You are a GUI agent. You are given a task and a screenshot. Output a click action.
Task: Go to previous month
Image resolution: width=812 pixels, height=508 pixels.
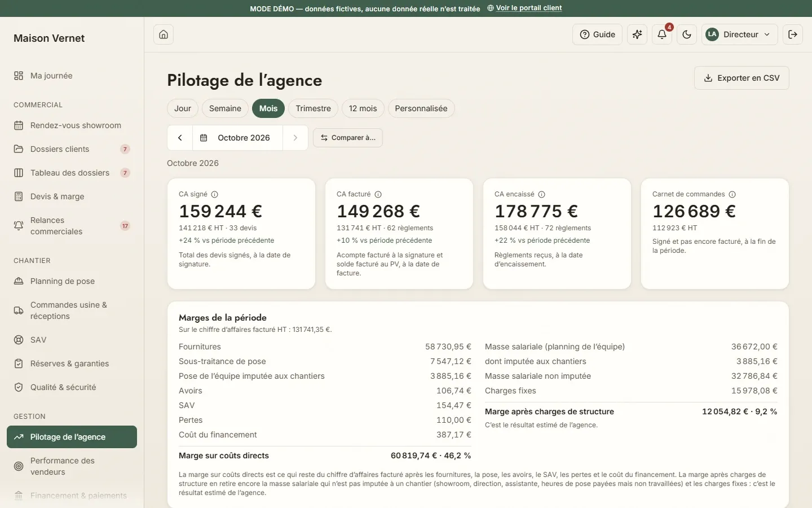(x=180, y=138)
